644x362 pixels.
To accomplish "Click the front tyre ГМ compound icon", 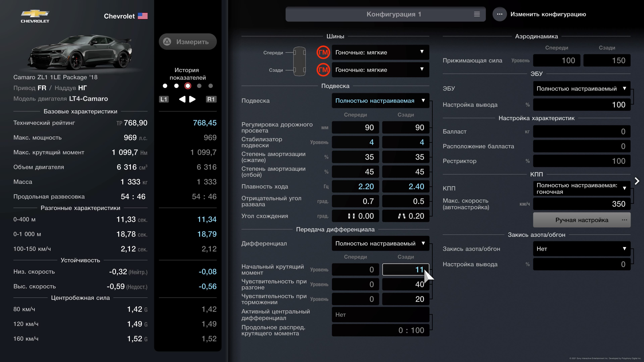I will coord(323,52).
